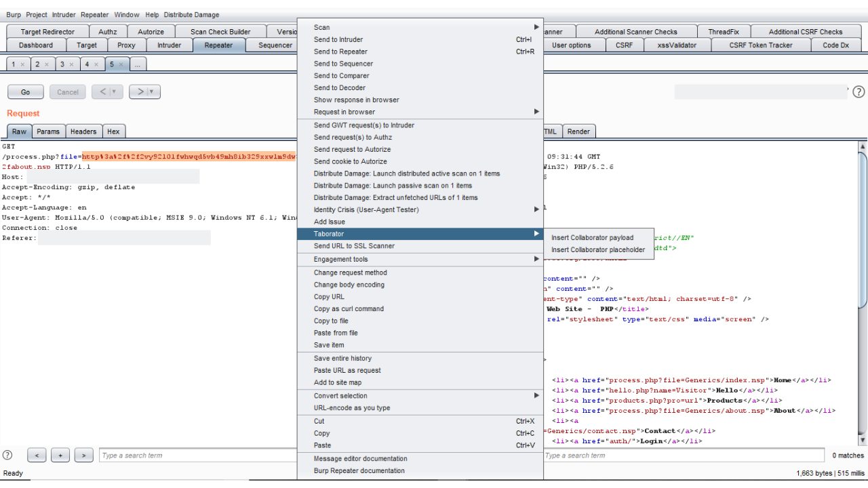The image size is (868, 488).
Task: Expand the Engagement tools submenu
Action: tap(420, 259)
